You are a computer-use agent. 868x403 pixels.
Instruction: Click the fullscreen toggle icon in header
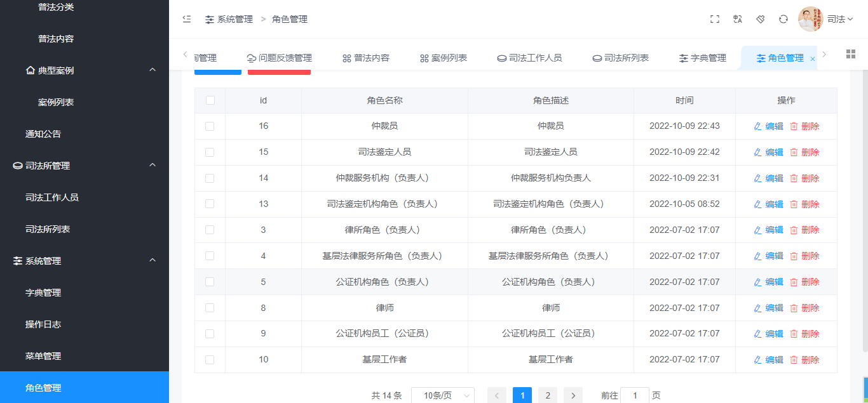coord(715,19)
